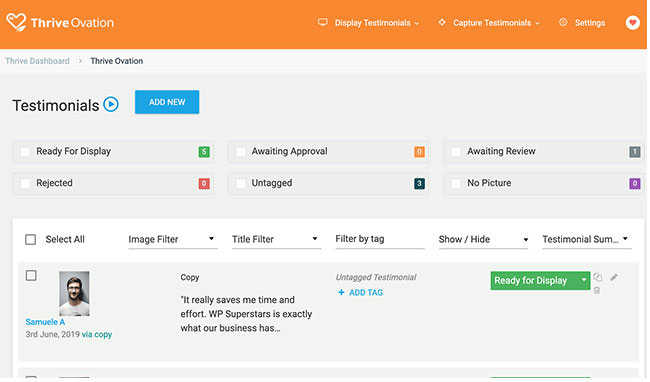Select Samuele A's testimonial row checkbox
Viewport: 650px width, 382px height.
31,276
